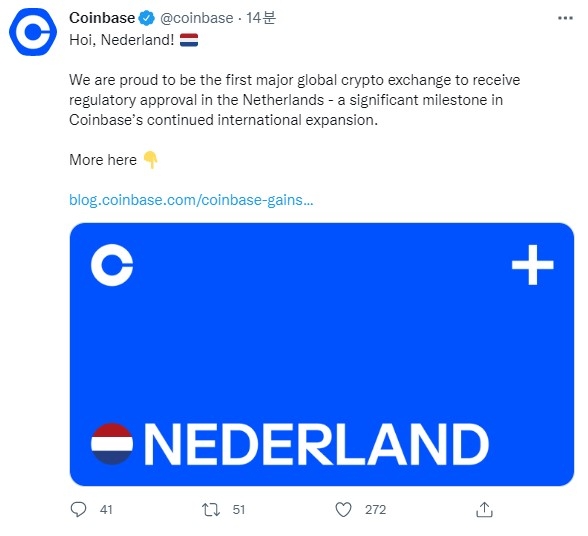
Task: Select the @coinbase handle
Action: click(x=196, y=18)
